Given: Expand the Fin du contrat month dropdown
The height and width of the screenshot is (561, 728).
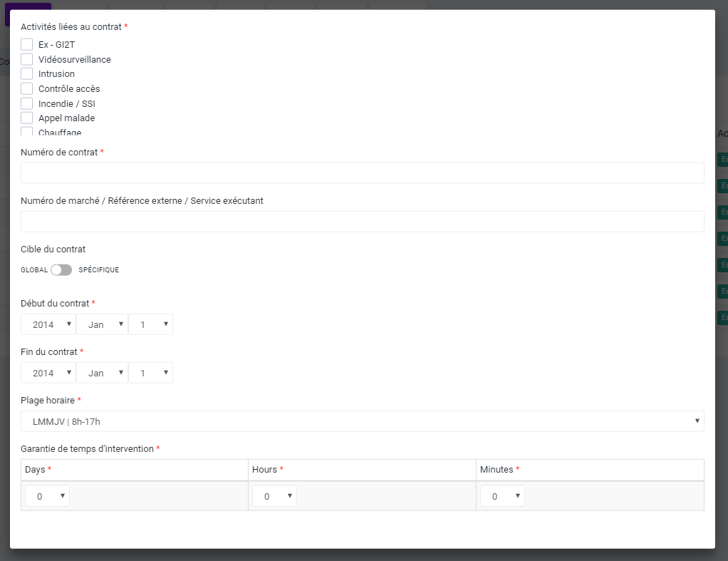Looking at the screenshot, I should pyautogui.click(x=102, y=373).
